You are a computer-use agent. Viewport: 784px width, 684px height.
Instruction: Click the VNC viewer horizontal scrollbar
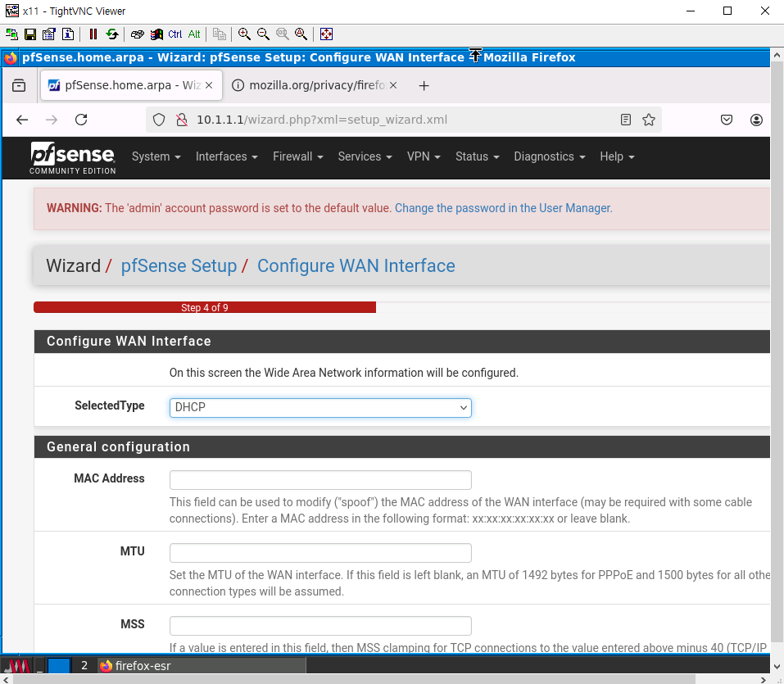click(x=354, y=679)
